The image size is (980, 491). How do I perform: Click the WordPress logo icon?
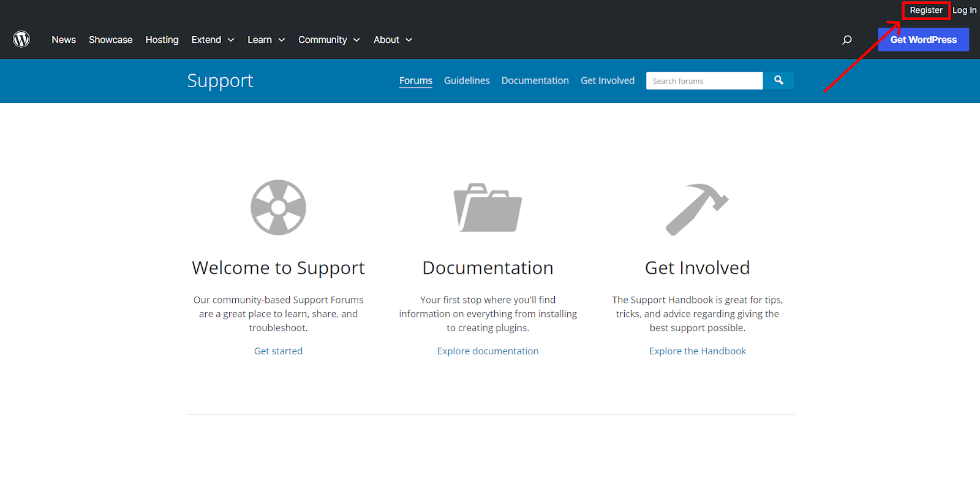(x=21, y=39)
